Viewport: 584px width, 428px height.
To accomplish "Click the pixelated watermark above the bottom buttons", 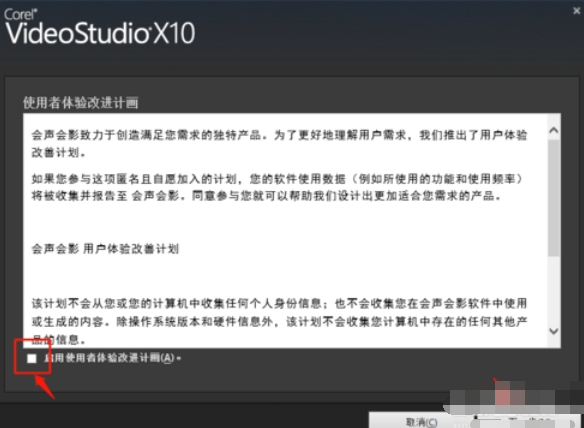I will pos(516,396).
